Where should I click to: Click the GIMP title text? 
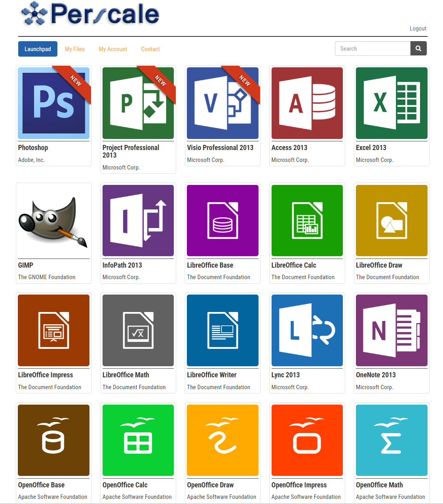click(x=26, y=265)
